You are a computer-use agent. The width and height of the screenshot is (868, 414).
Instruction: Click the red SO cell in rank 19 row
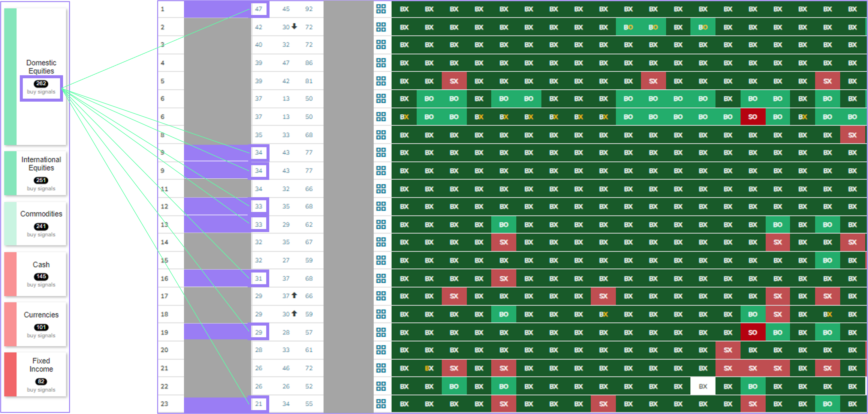tap(753, 332)
